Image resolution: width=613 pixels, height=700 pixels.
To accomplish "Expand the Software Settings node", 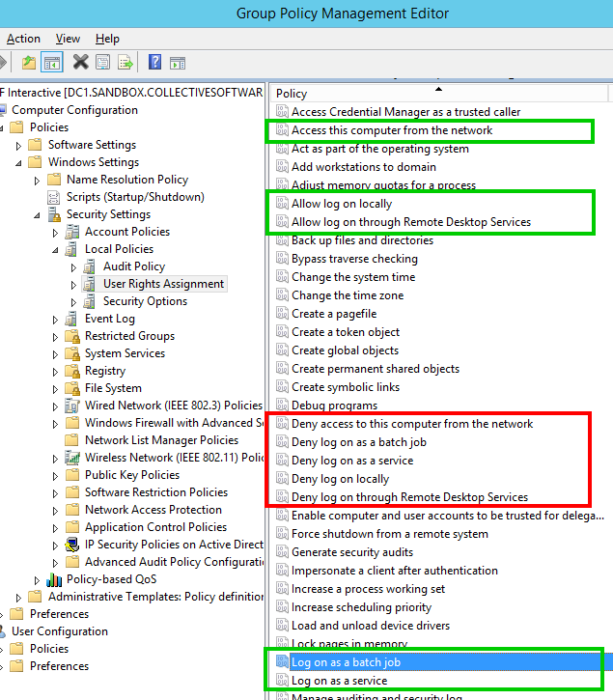I will [18, 145].
